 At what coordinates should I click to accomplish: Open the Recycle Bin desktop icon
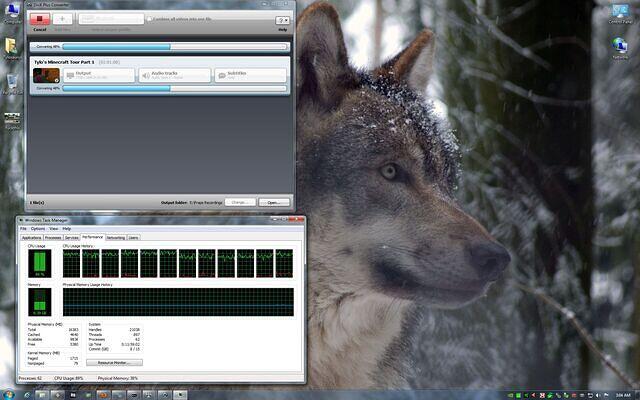(13, 83)
